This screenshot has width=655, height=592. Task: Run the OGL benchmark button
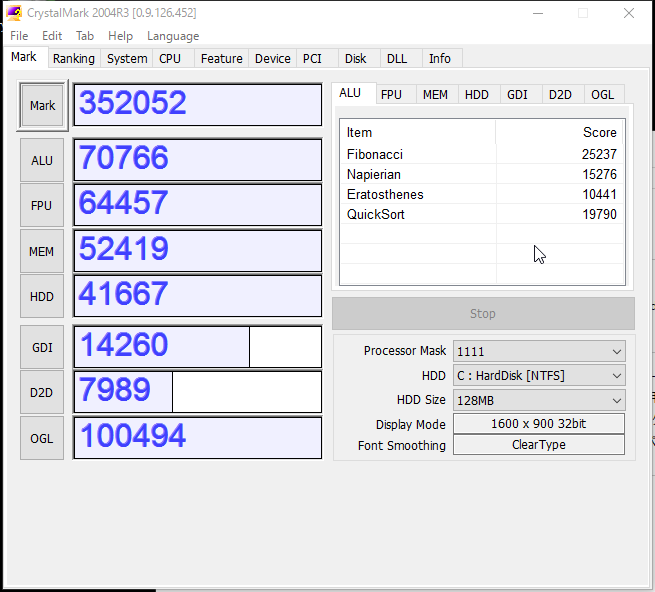(x=42, y=439)
